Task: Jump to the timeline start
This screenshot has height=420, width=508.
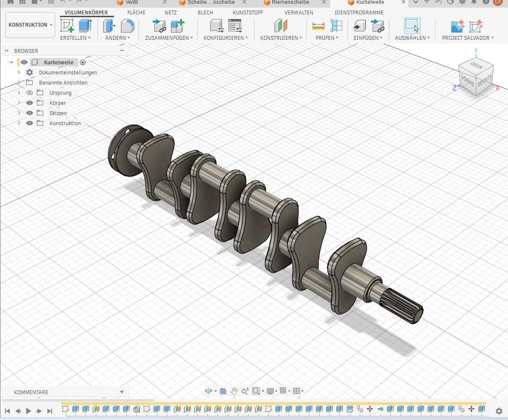Action: (x=7, y=411)
